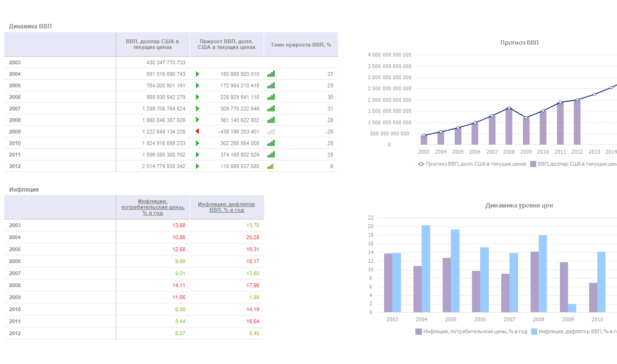617x364 pixels.
Task: Open the 'Инфляция, потребительские цены, % в год' header link
Action: 153,207
